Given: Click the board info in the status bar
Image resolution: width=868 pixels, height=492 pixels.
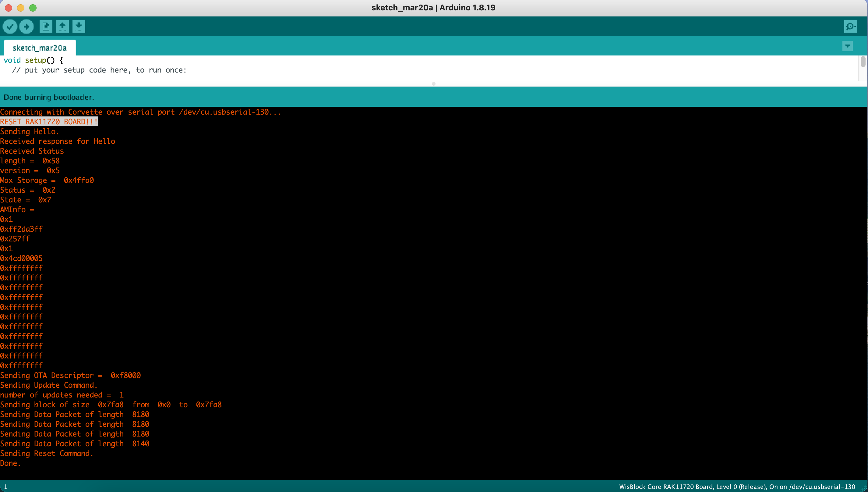Looking at the screenshot, I should pyautogui.click(x=737, y=487).
